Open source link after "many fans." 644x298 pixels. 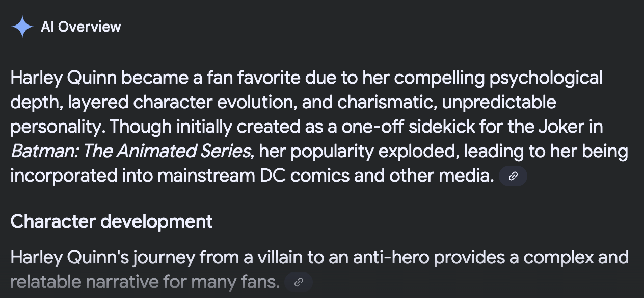[299, 282]
